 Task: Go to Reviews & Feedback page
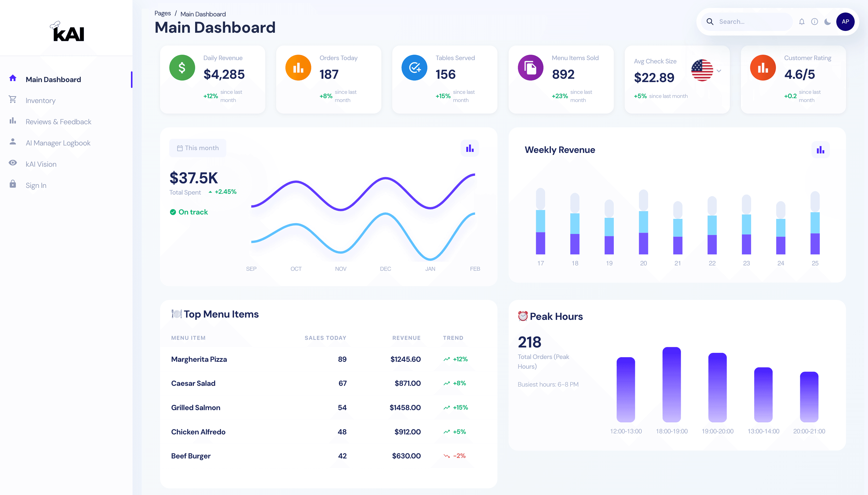(58, 122)
